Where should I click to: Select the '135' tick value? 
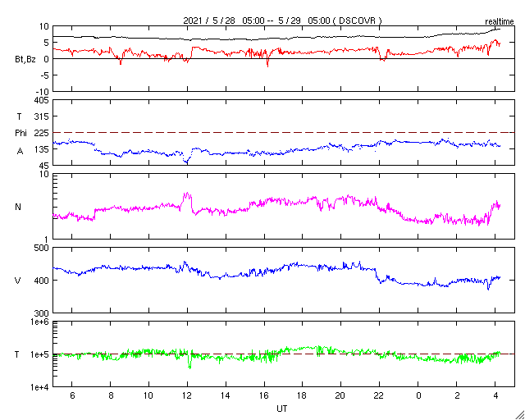pos(42,149)
